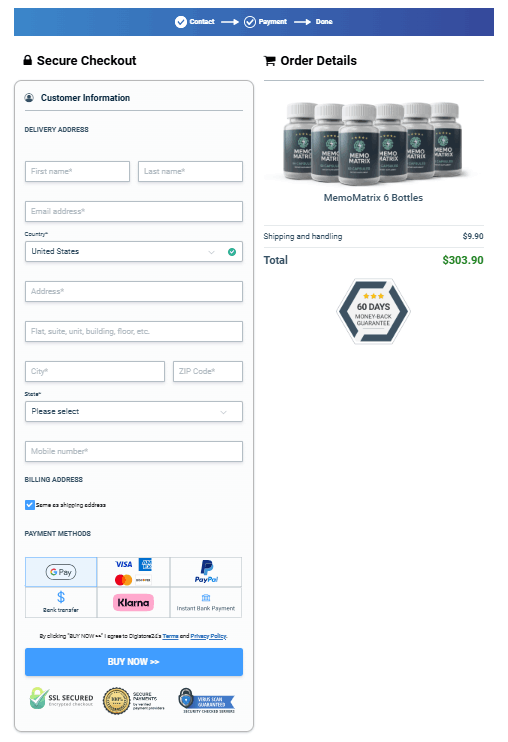Click the lock icon beside Secure Checkout
Image resolution: width=508 pixels, height=742 pixels.
pyautogui.click(x=28, y=60)
